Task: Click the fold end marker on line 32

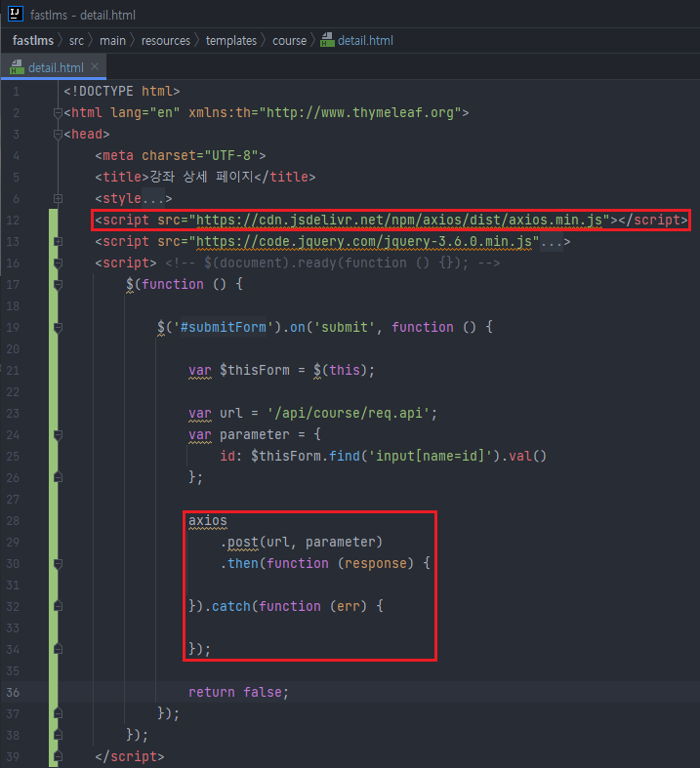Action: click(x=58, y=606)
